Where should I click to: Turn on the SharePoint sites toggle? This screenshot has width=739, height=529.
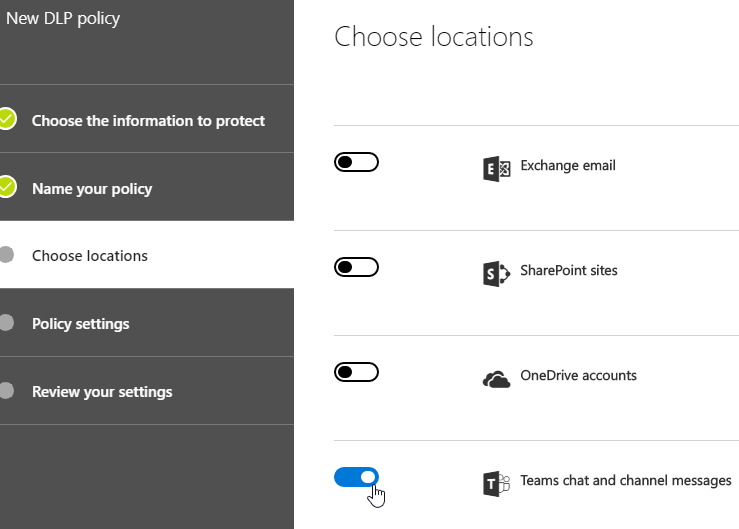pos(356,267)
